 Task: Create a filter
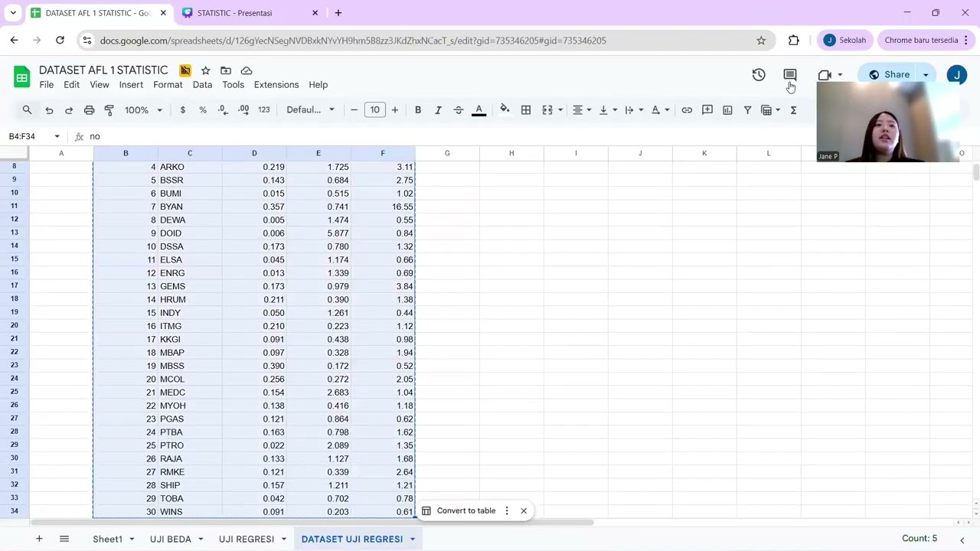click(x=747, y=110)
